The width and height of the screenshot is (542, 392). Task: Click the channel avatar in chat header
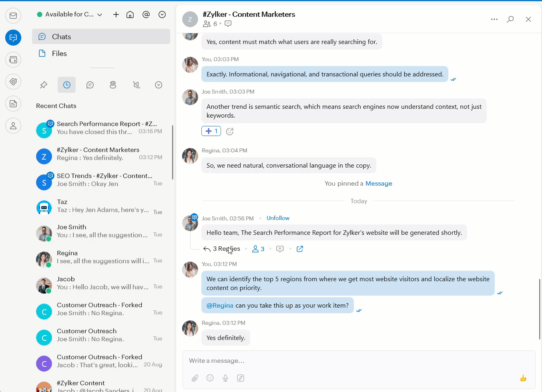[x=190, y=19]
